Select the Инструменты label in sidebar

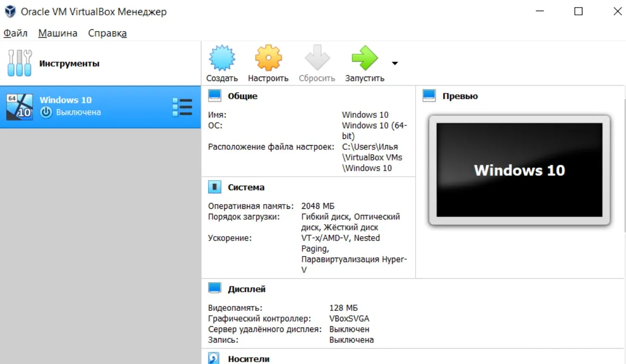tap(70, 64)
